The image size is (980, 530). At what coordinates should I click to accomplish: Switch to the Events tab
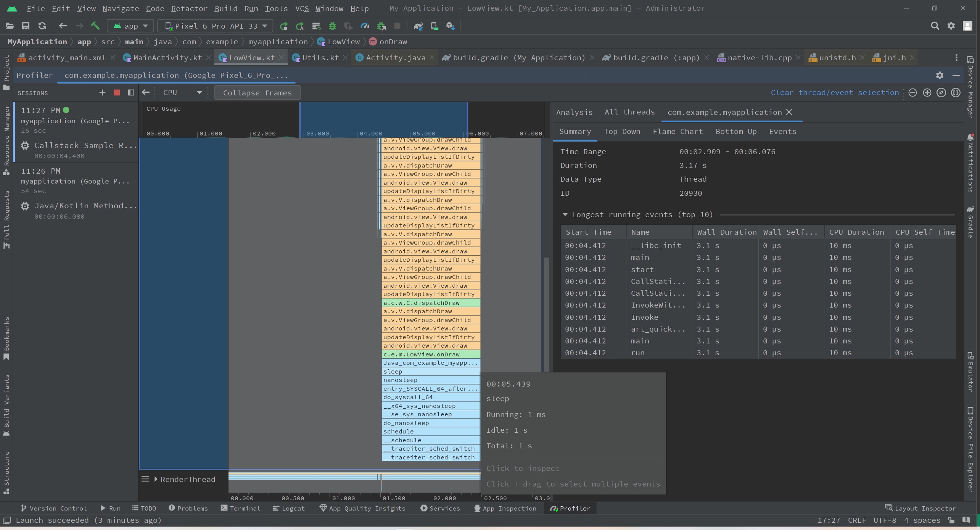coord(782,132)
